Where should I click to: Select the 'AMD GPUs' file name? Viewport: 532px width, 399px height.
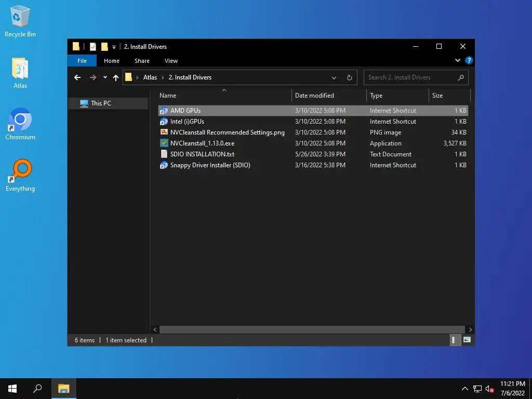(x=185, y=111)
